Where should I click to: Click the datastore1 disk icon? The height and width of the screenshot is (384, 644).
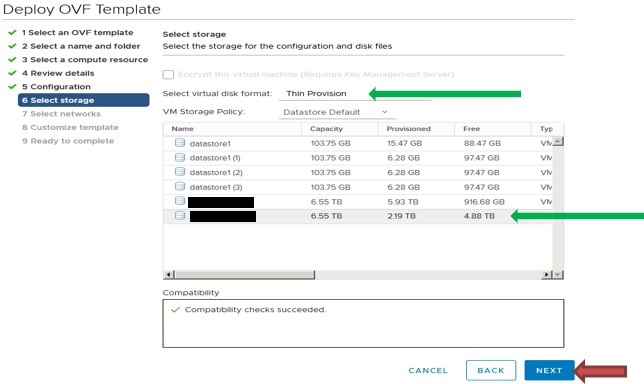coord(180,143)
